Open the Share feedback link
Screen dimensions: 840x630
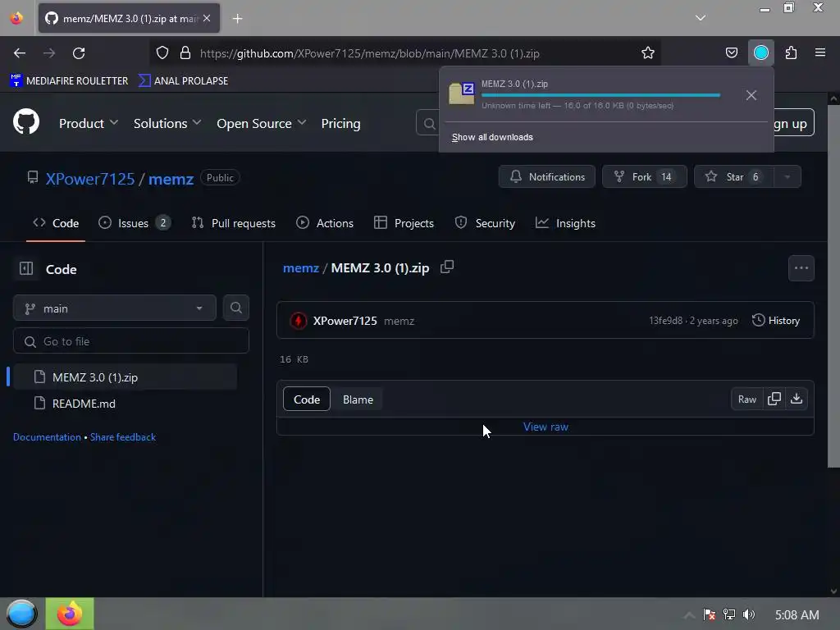123,437
